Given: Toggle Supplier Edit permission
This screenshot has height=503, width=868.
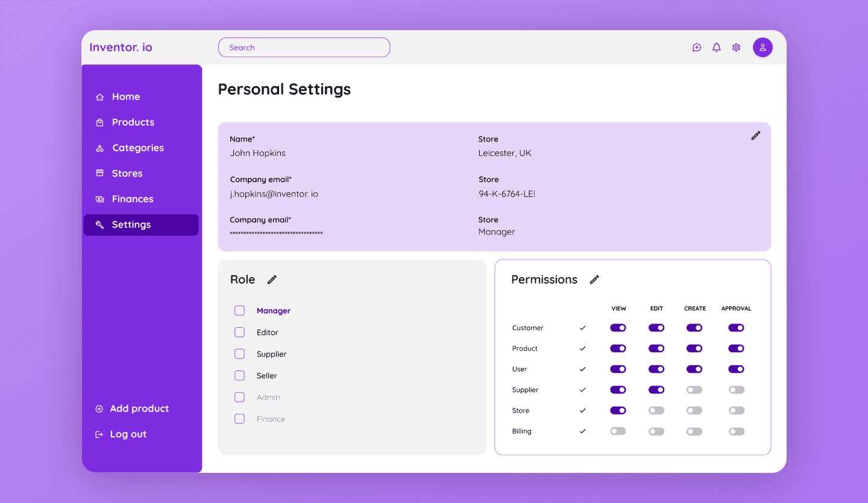Looking at the screenshot, I should click(656, 390).
